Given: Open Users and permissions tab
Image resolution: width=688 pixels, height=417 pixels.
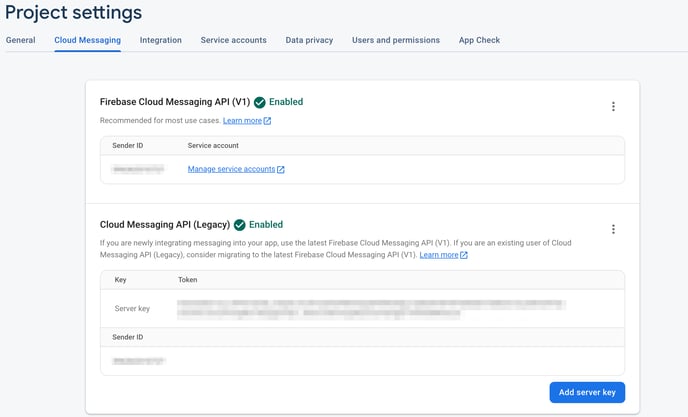Looking at the screenshot, I should point(396,40).
